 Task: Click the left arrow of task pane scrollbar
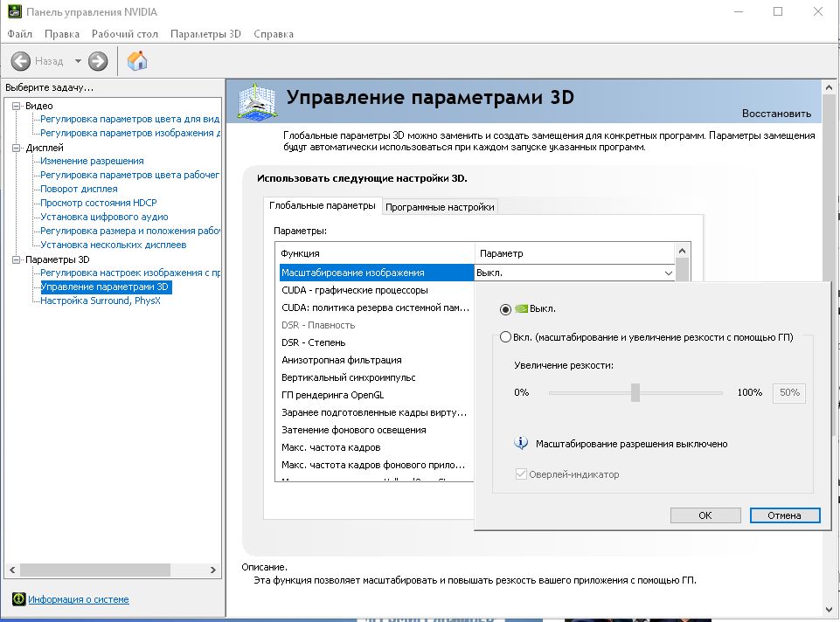[x=12, y=570]
